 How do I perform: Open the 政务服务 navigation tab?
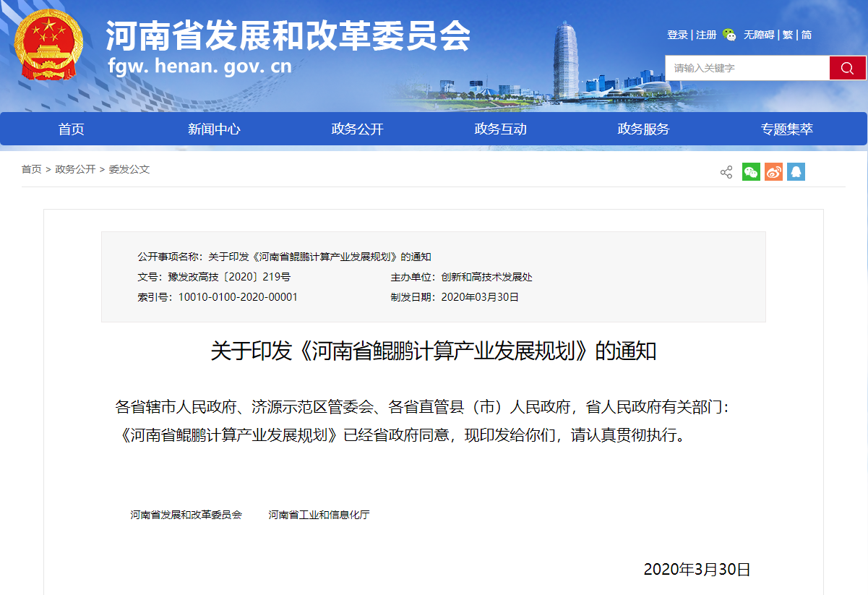(x=643, y=129)
